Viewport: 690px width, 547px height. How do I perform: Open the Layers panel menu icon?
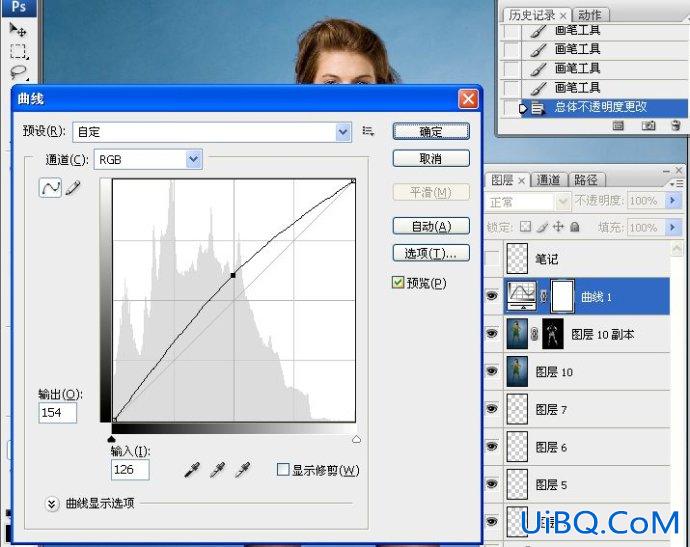[677, 184]
